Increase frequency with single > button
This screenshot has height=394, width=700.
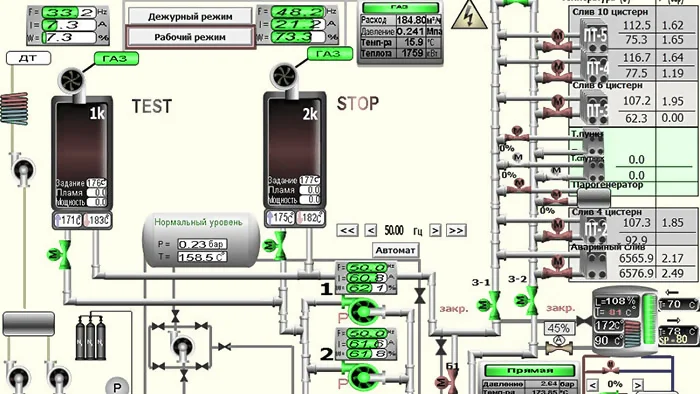coord(435,230)
